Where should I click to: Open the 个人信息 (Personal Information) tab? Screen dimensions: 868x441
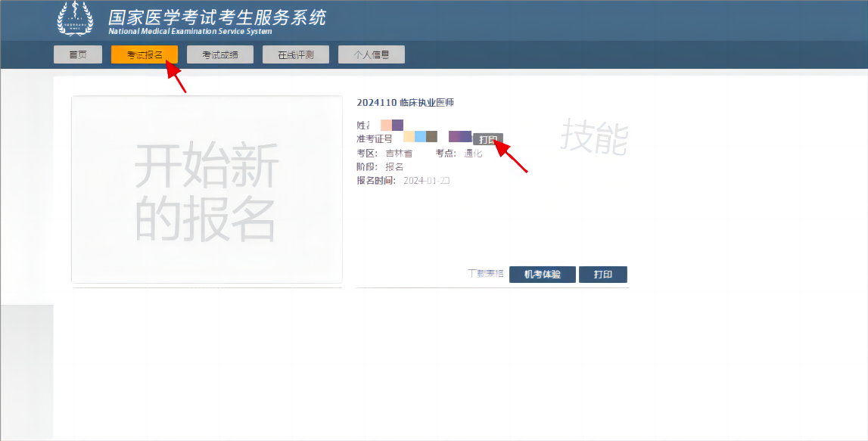371,54
